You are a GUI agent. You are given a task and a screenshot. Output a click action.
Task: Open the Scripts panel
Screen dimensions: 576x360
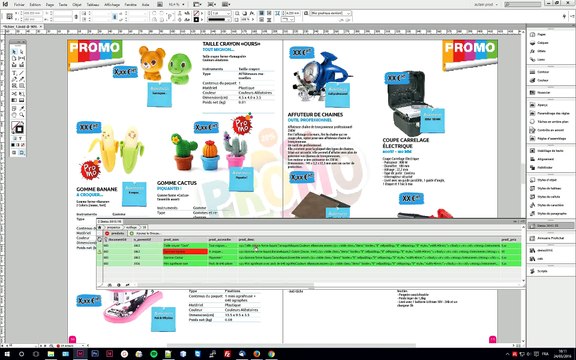click(542, 271)
